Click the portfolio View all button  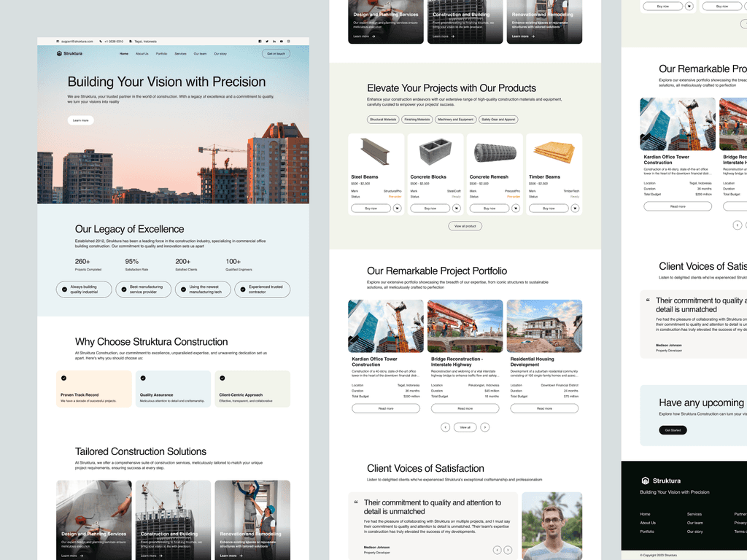465,427
